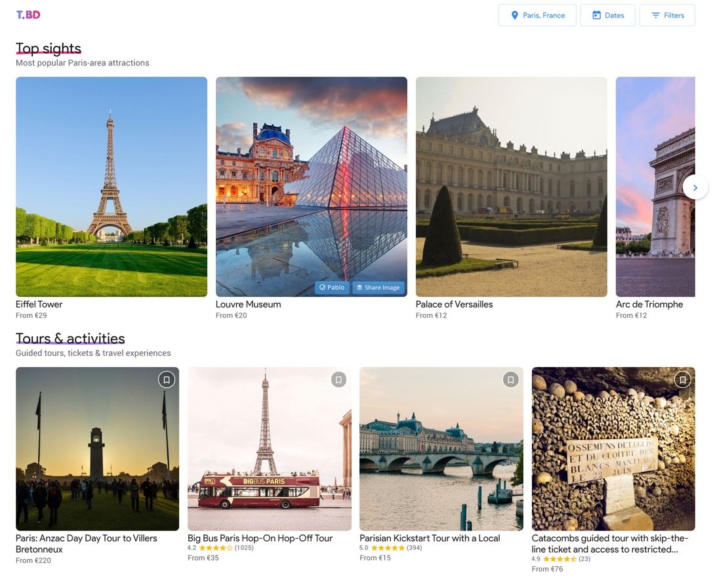Open the Arc de Triomphe image

point(655,186)
